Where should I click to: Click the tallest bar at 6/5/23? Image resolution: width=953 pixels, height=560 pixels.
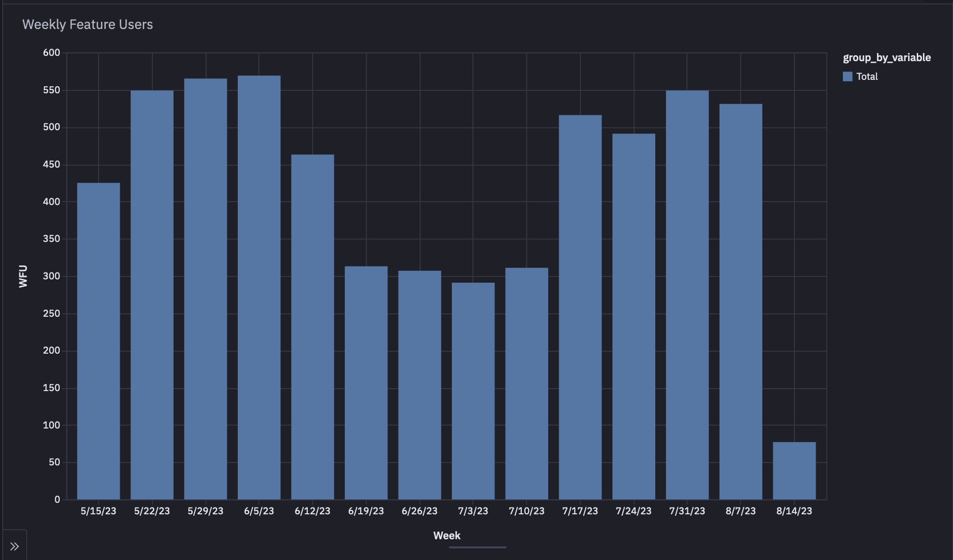[259, 286]
